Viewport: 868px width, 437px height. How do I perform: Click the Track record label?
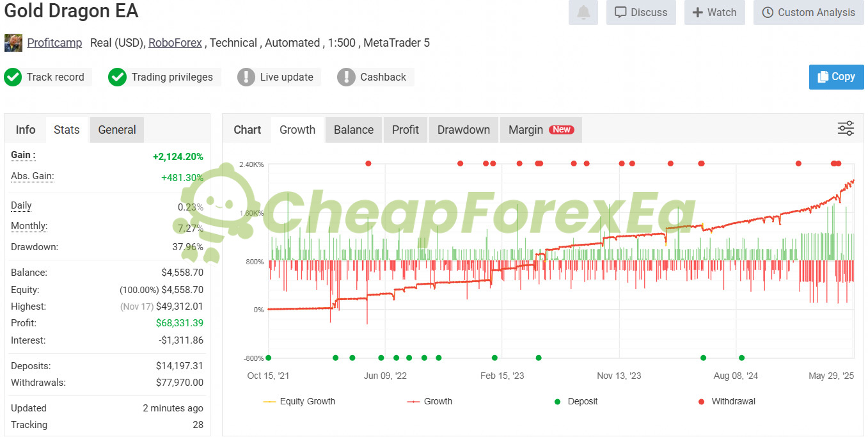point(56,77)
